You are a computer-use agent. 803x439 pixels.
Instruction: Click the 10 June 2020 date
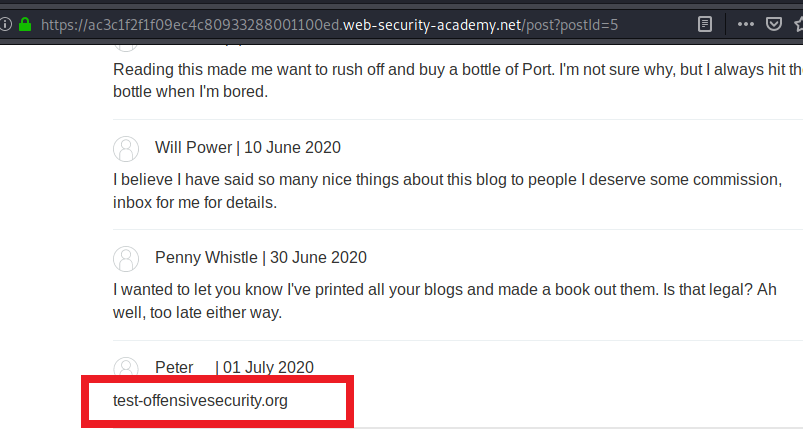click(292, 148)
